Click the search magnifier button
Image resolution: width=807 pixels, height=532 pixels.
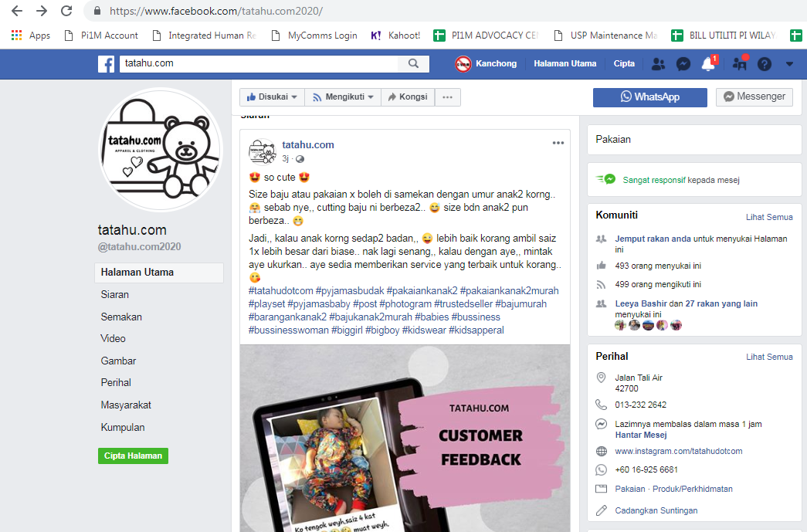[413, 63]
